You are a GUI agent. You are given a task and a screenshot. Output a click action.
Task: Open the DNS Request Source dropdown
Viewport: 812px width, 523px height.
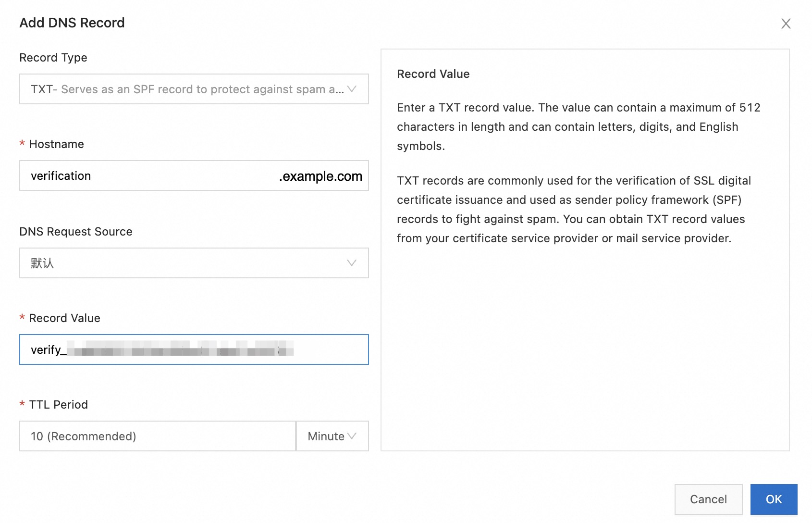[x=187, y=263]
